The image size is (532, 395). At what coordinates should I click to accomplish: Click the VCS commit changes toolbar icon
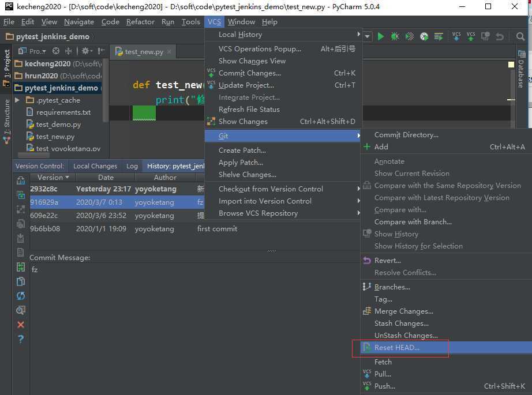point(471,36)
